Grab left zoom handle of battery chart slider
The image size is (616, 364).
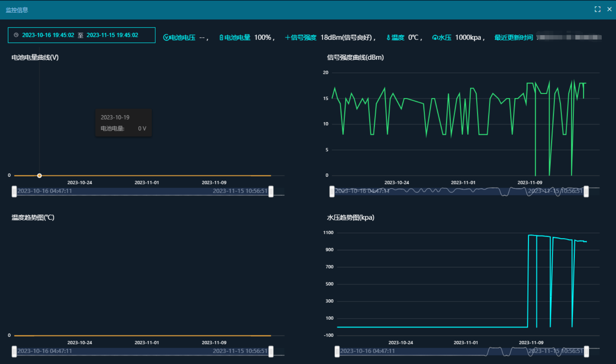14,191
